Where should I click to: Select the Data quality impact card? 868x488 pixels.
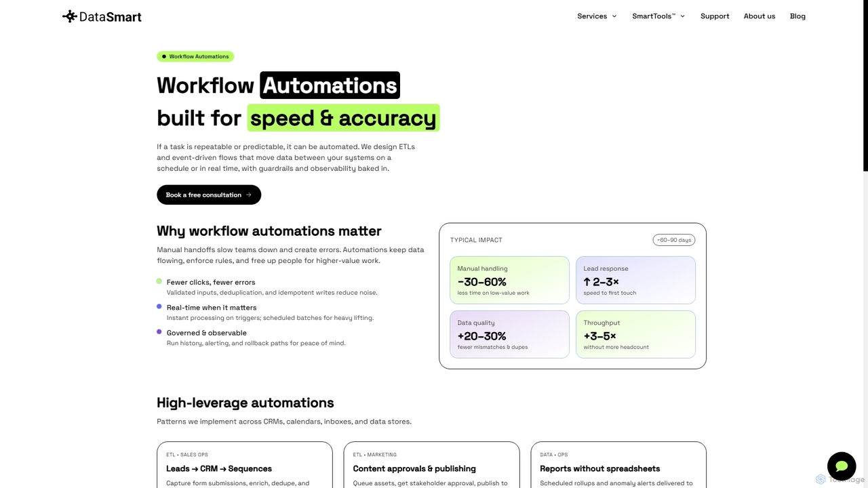coord(509,334)
